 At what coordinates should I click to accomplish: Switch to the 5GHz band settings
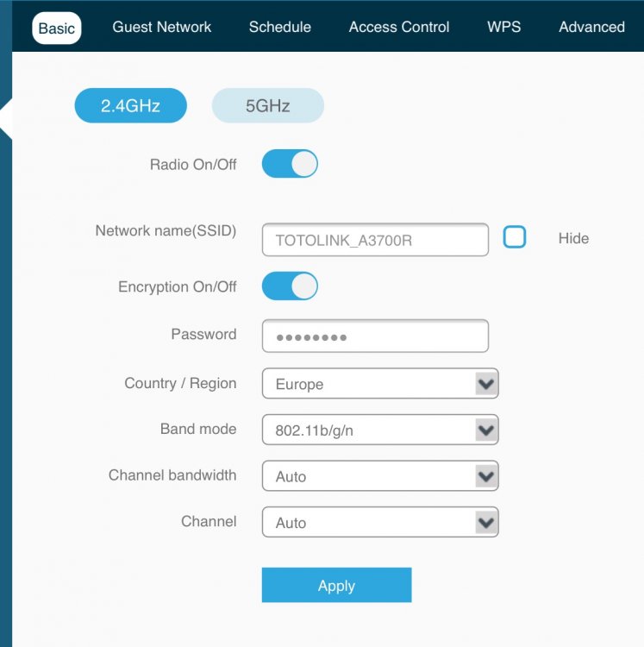[267, 106]
